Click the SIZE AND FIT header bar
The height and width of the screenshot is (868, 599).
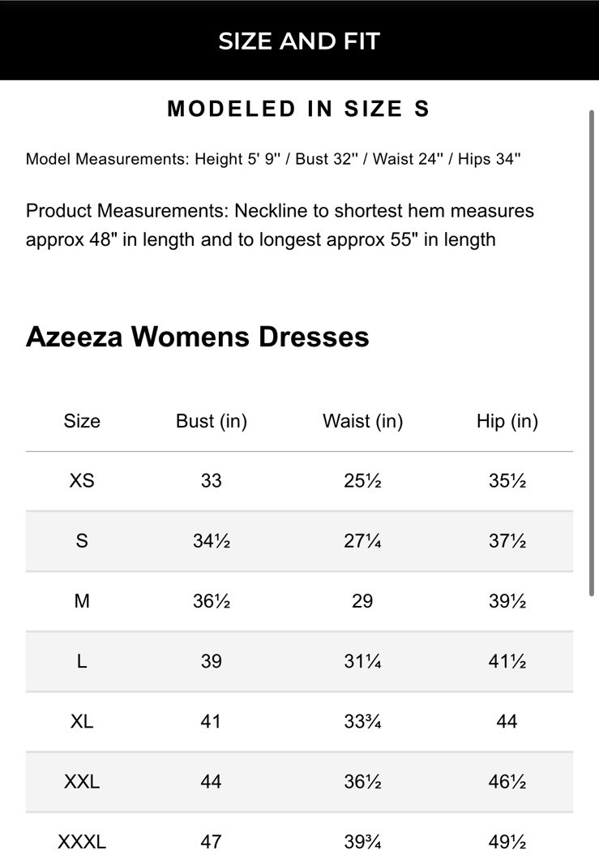click(x=299, y=41)
